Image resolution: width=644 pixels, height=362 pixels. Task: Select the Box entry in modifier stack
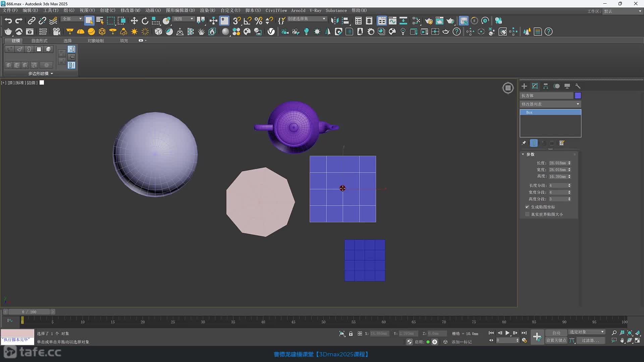pos(550,112)
